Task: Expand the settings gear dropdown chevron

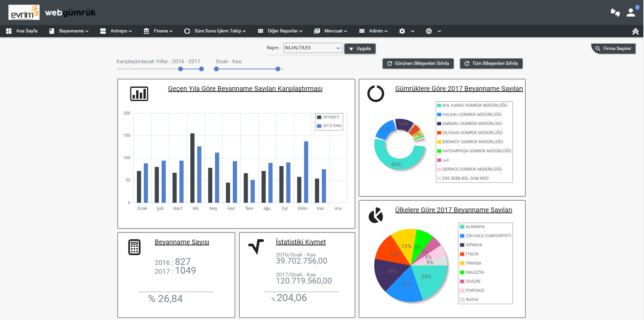Action: [412, 31]
